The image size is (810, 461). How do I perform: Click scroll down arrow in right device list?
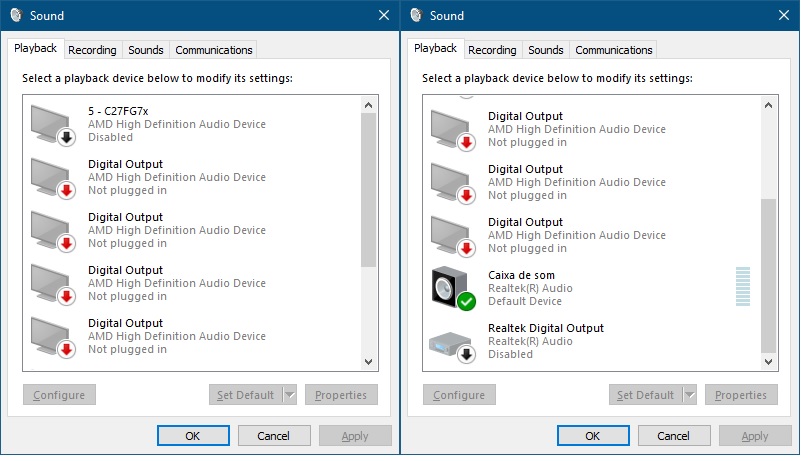coord(768,362)
